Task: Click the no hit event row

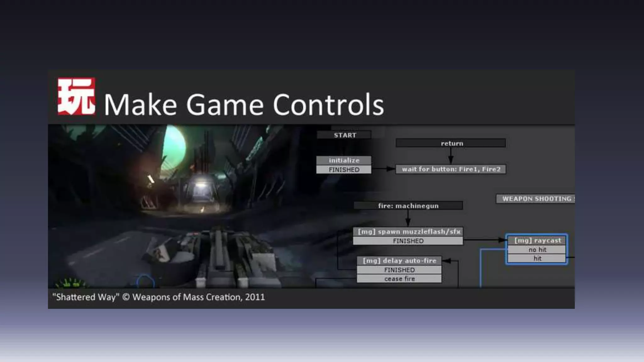Action: (537, 250)
